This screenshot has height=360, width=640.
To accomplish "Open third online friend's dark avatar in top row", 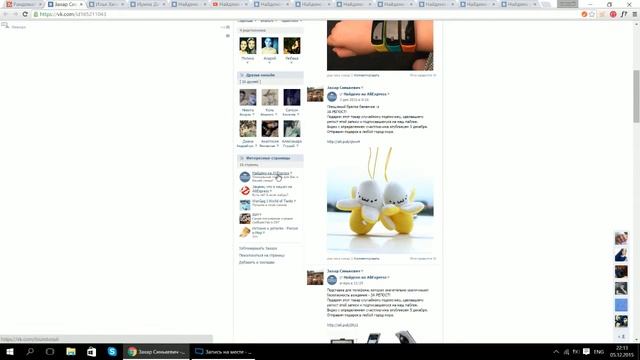I will (x=292, y=98).
